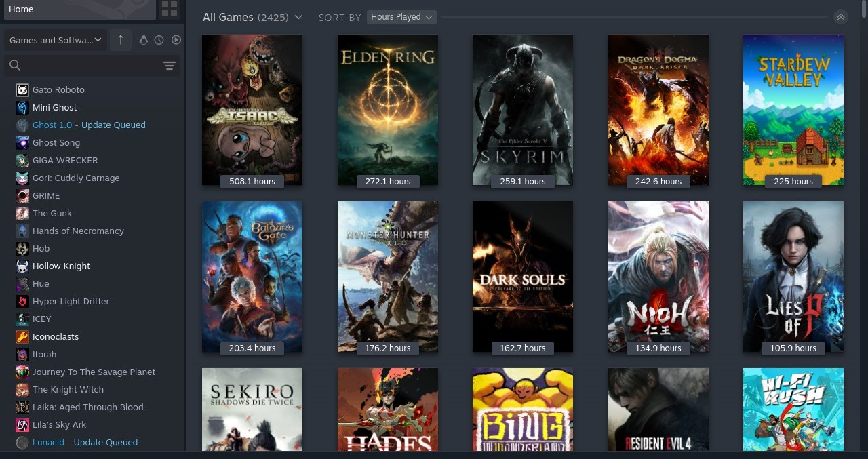This screenshot has height=459, width=868.
Task: Click the Hue game icon
Action: pos(22,283)
